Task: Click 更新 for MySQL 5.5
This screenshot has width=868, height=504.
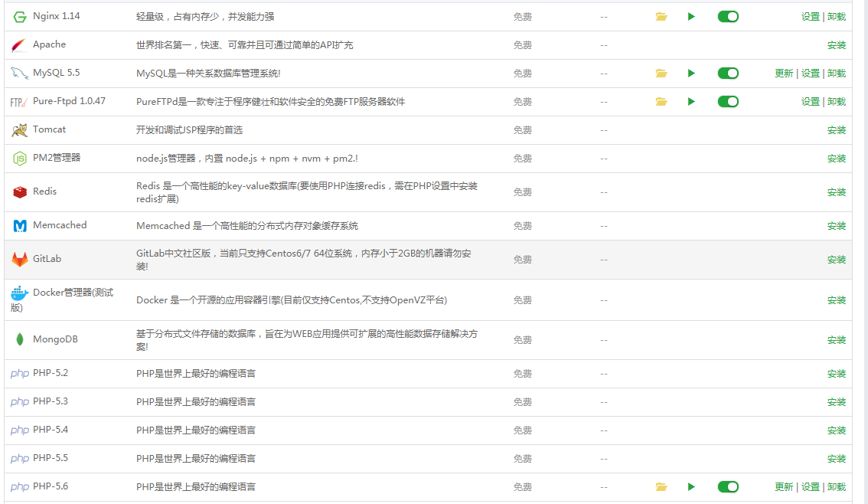Action: (784, 73)
